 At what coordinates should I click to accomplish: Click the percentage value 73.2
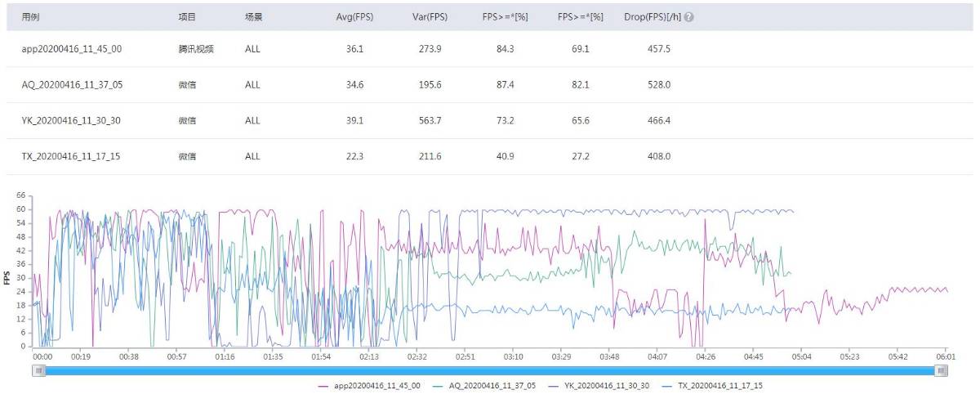tap(505, 121)
